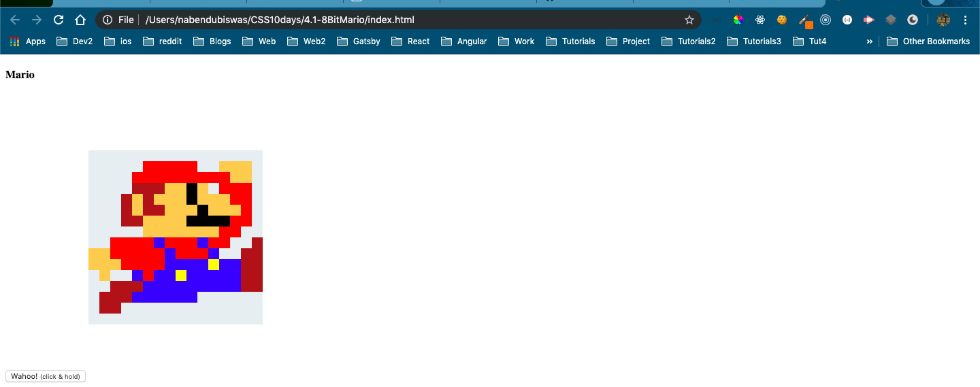Click the browser forward arrow
Viewport: 980px width, 387px height.
click(x=37, y=20)
